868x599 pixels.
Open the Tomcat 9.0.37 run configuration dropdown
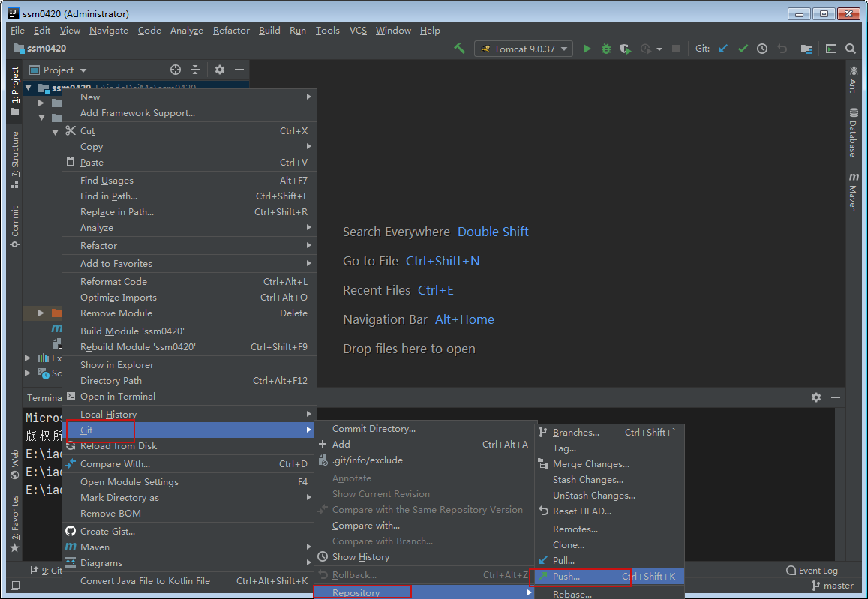523,49
